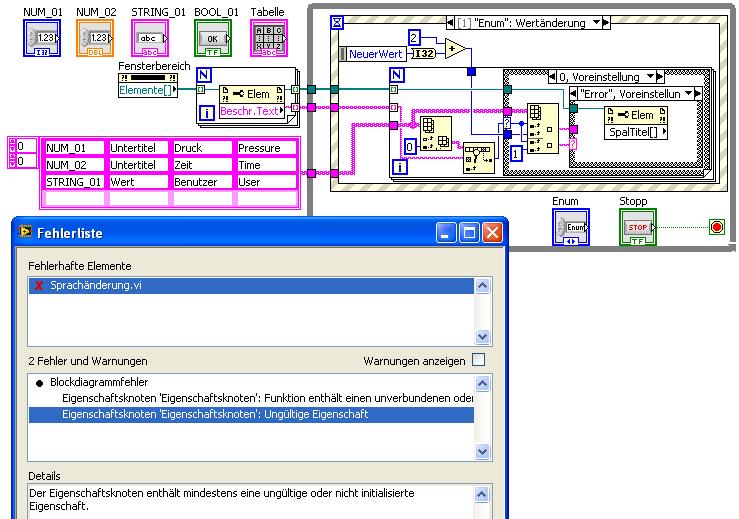This screenshot has width=739, height=519.
Task: Select the NUM_02 DBL numeric terminal
Action: pos(95,38)
